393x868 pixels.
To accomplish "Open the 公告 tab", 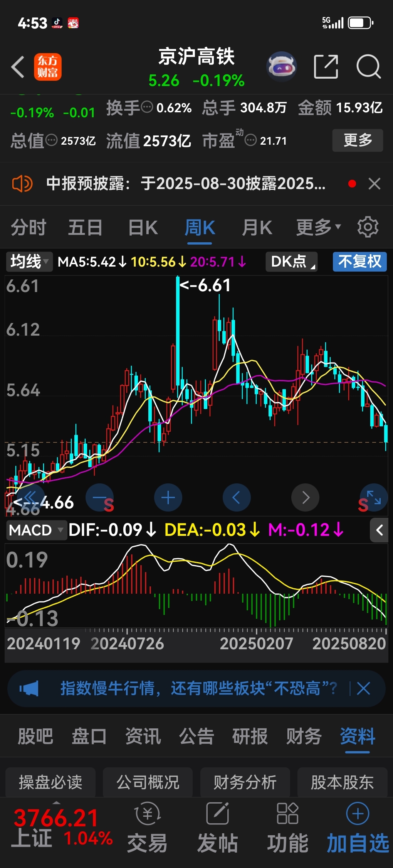I will [x=196, y=736].
